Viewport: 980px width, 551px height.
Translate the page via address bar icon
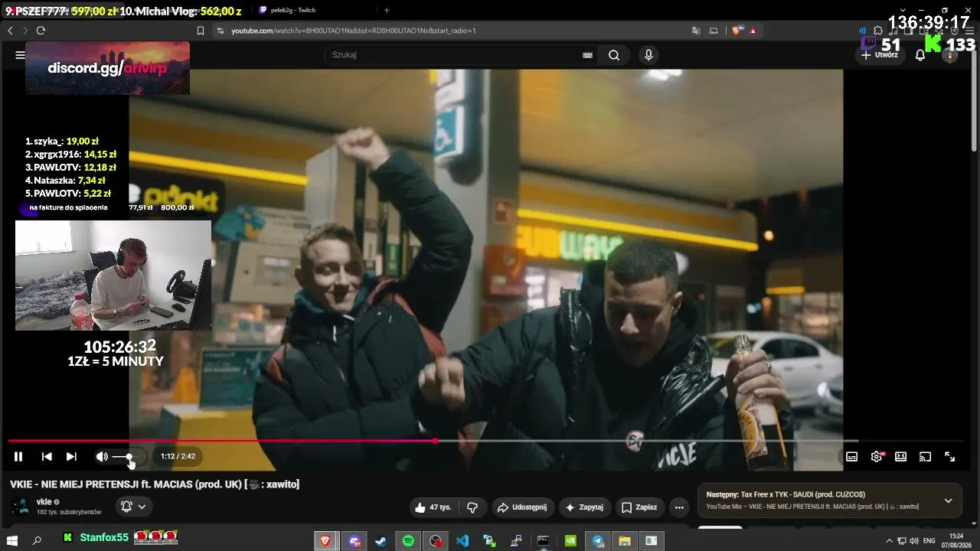pyautogui.click(x=696, y=31)
